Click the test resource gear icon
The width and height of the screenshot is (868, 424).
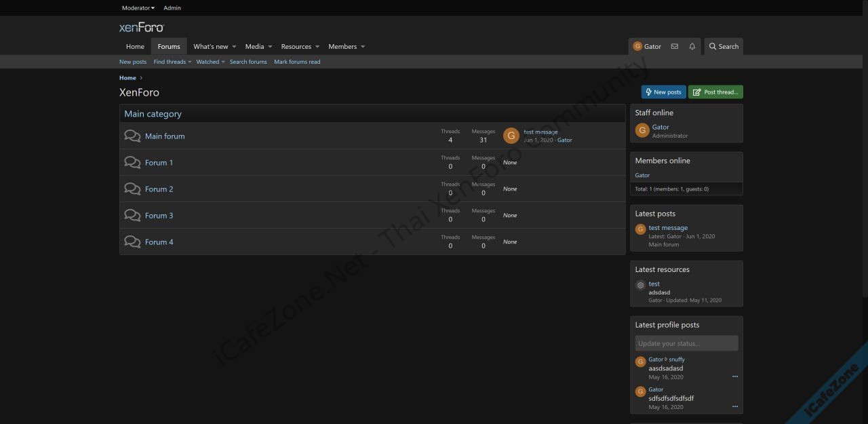coord(640,286)
